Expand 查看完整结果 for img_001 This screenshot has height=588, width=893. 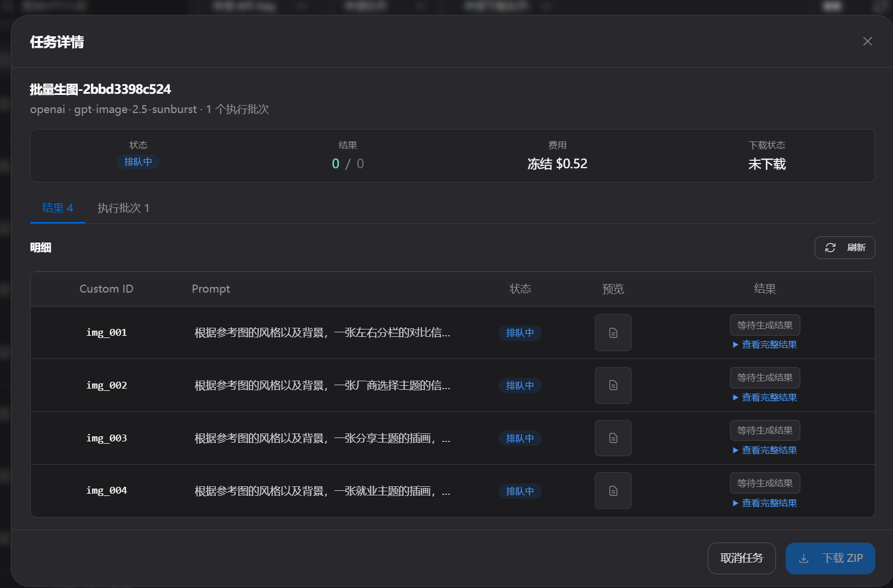tap(765, 345)
